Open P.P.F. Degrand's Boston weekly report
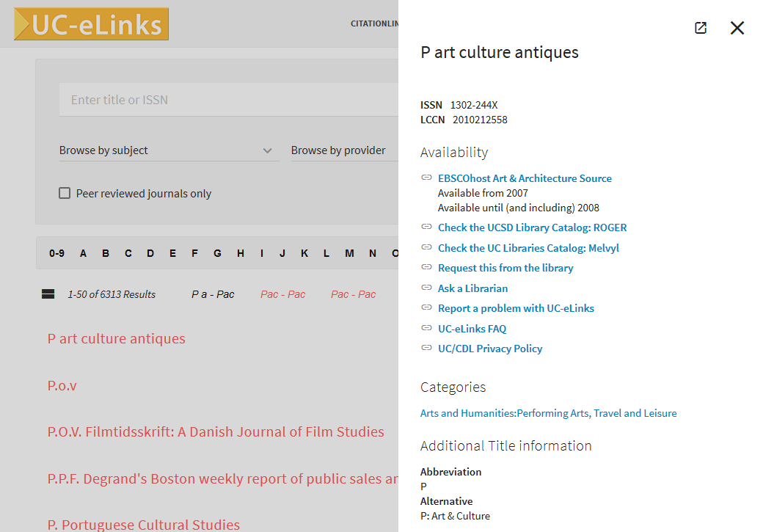Image resolution: width=763 pixels, height=532 pixels. click(222, 479)
